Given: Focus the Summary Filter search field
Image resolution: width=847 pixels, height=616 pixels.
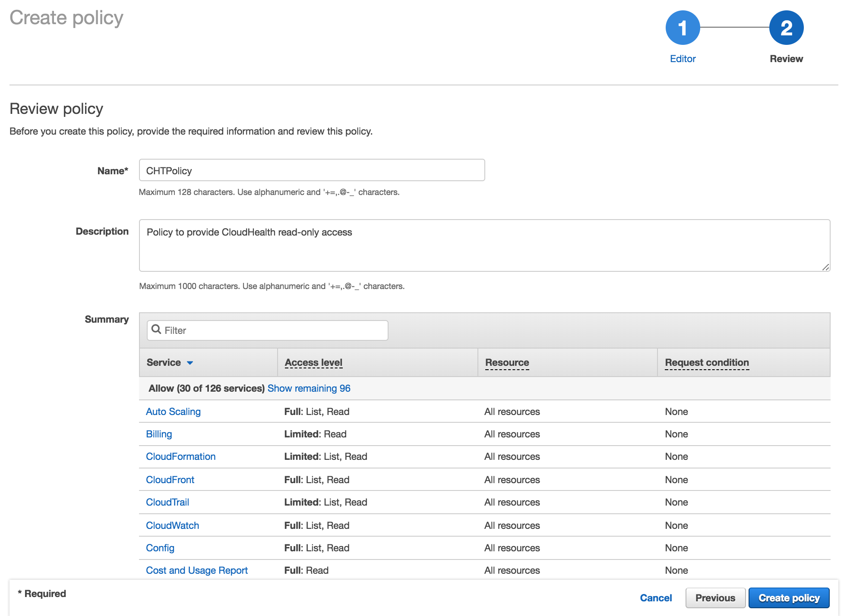Looking at the screenshot, I should tap(274, 330).
